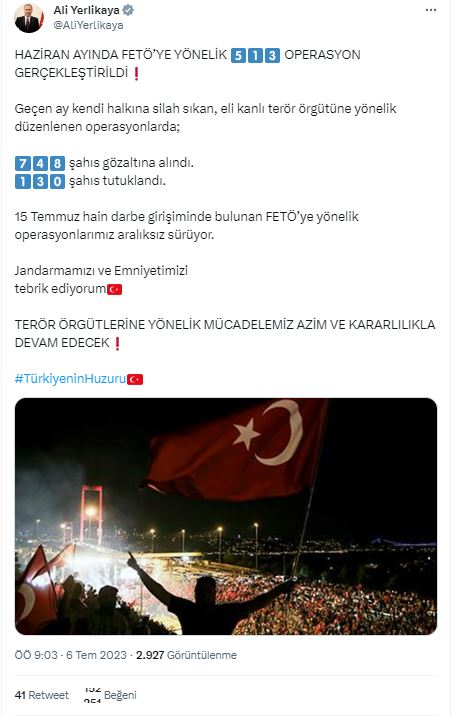Click the 41 Retweet count
This screenshot has width=453, height=716.
[42, 695]
